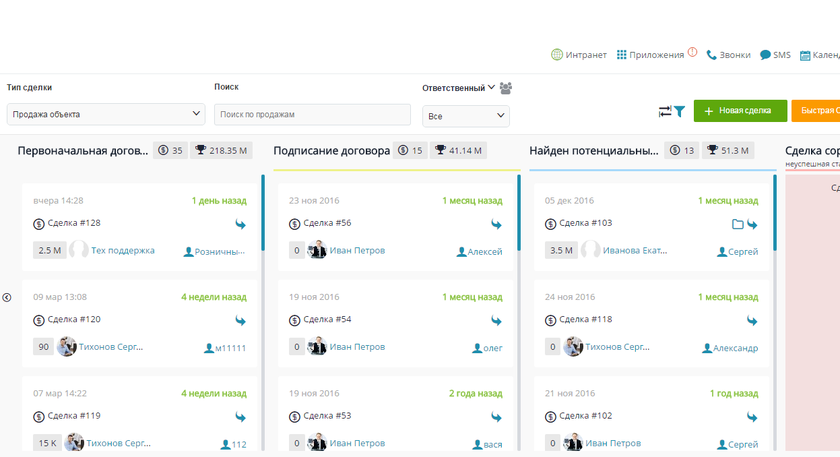Click the group users icon beside Ответственный
Screen dimensions: 840x457
point(506,88)
